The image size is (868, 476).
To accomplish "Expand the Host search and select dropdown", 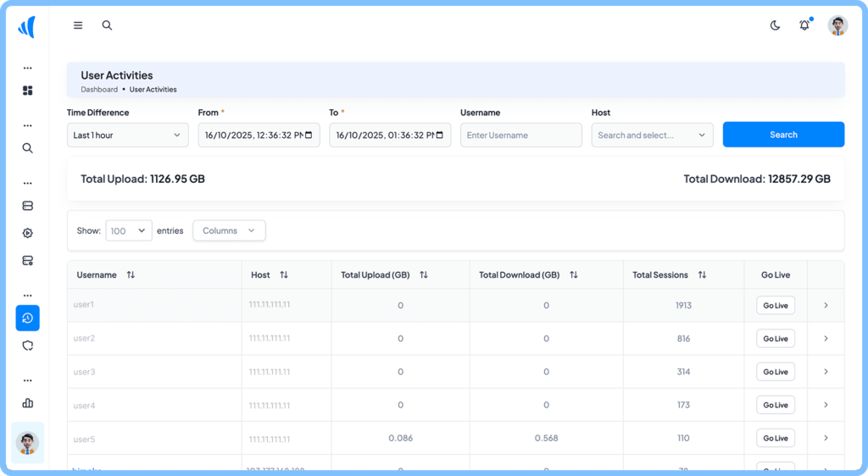I will pos(652,136).
